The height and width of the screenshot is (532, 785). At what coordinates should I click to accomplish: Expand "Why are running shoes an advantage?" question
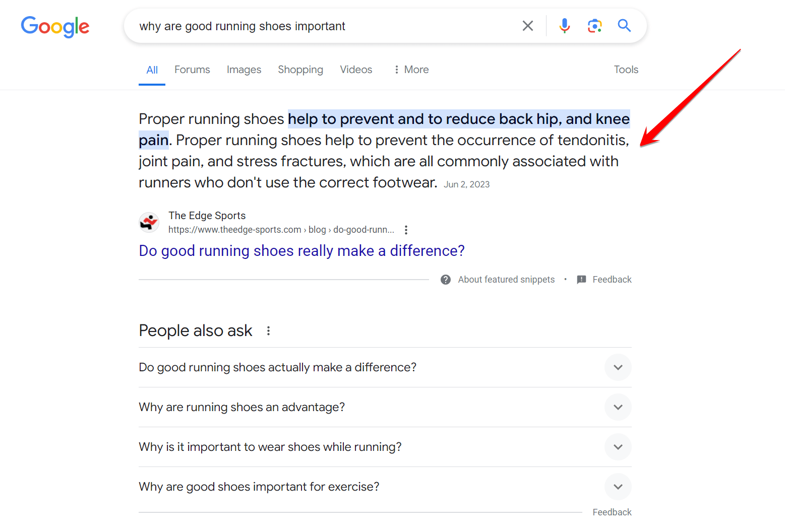[x=618, y=407]
